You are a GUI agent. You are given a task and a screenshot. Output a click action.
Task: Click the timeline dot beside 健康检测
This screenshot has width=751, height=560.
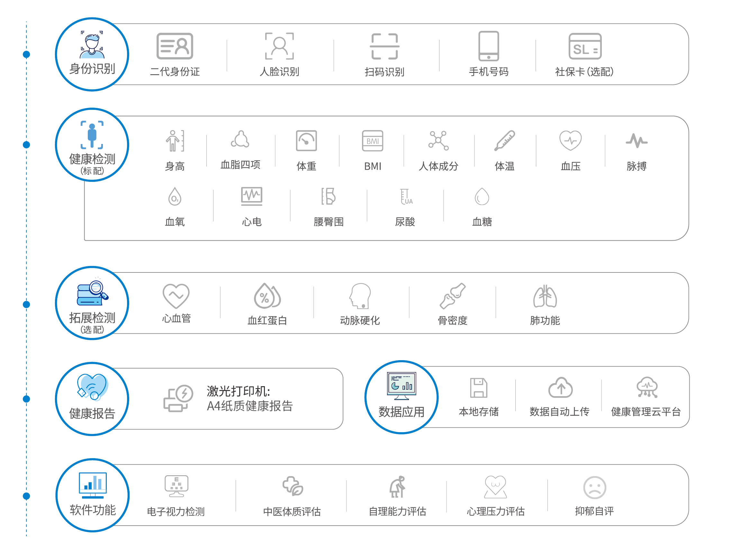click(x=26, y=145)
